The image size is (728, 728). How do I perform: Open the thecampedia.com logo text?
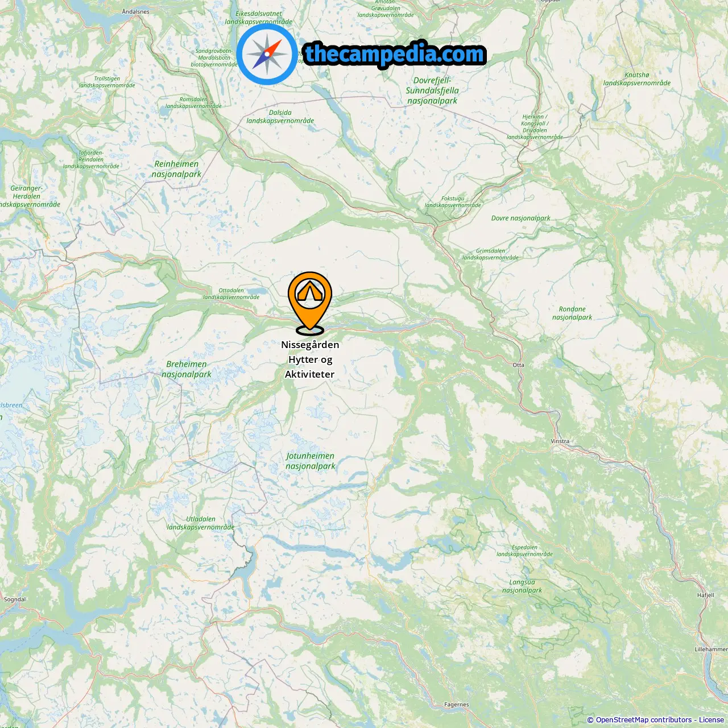click(395, 54)
